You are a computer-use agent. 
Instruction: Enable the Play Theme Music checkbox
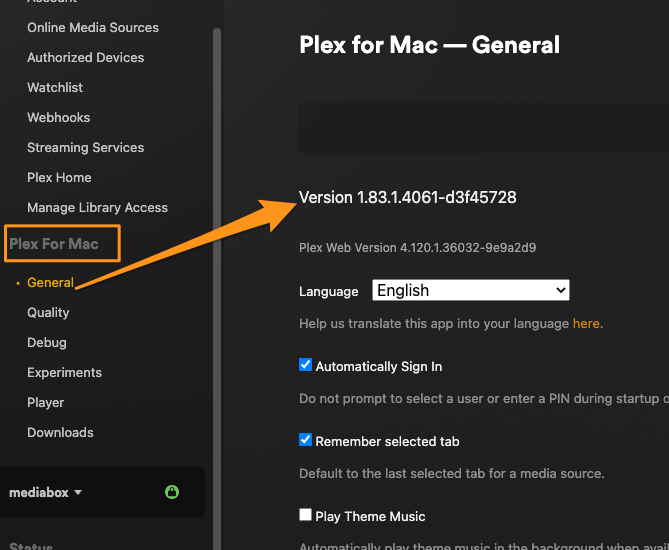[x=305, y=515]
